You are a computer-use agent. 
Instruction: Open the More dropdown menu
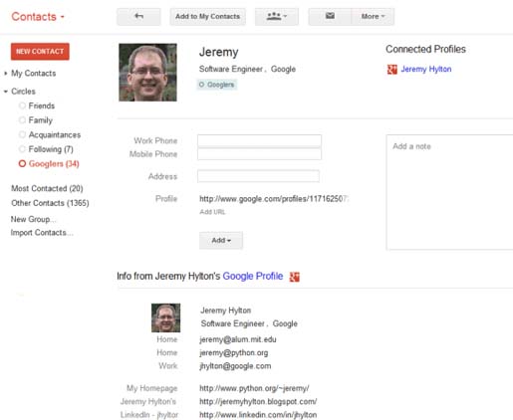click(x=373, y=17)
